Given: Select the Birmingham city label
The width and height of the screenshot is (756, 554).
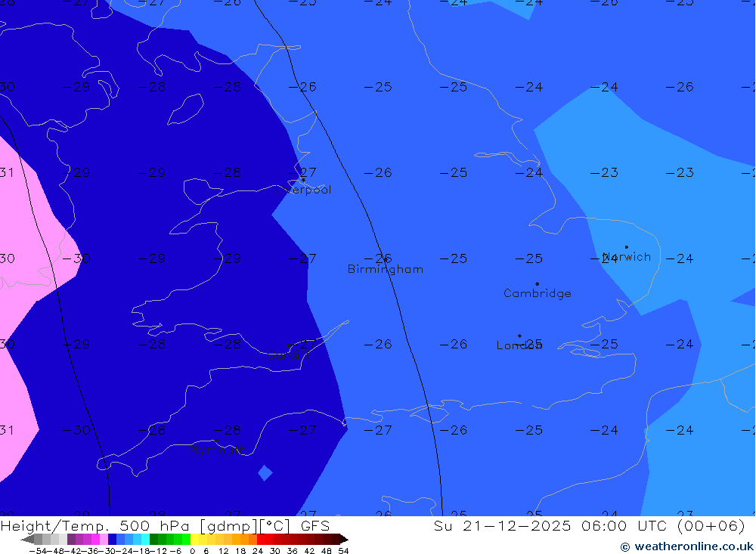Looking at the screenshot, I should [386, 269].
